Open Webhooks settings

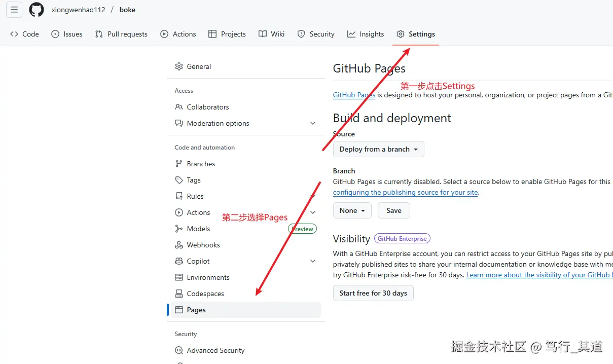pyautogui.click(x=246, y=245)
